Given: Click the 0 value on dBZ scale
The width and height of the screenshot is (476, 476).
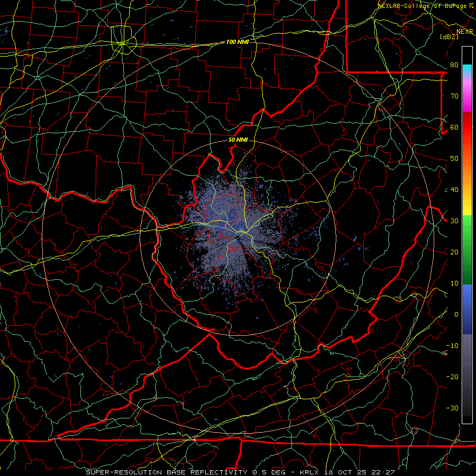Looking at the screenshot, I should tap(456, 315).
